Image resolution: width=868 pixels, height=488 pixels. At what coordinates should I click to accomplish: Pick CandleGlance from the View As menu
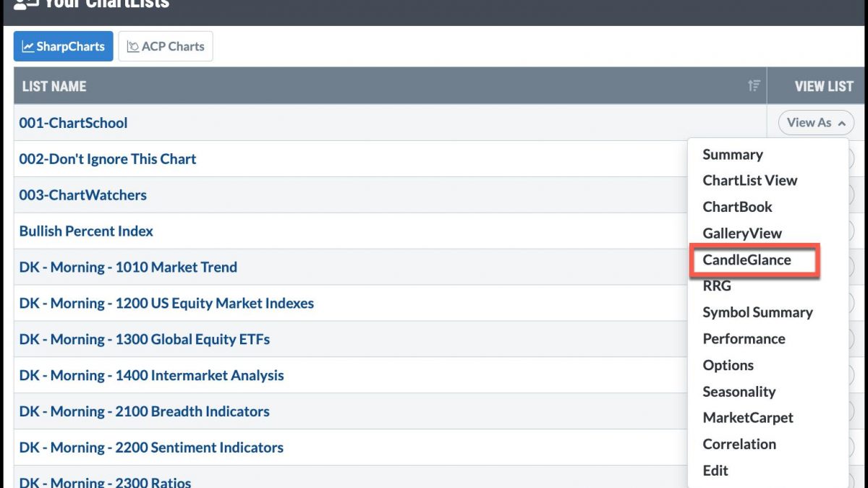[747, 260]
